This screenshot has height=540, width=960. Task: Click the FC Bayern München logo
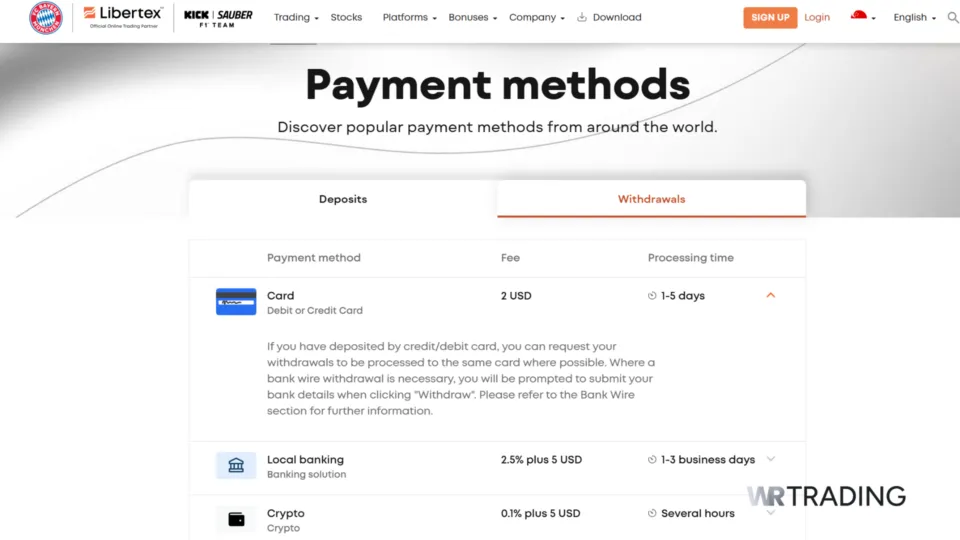pos(46,17)
